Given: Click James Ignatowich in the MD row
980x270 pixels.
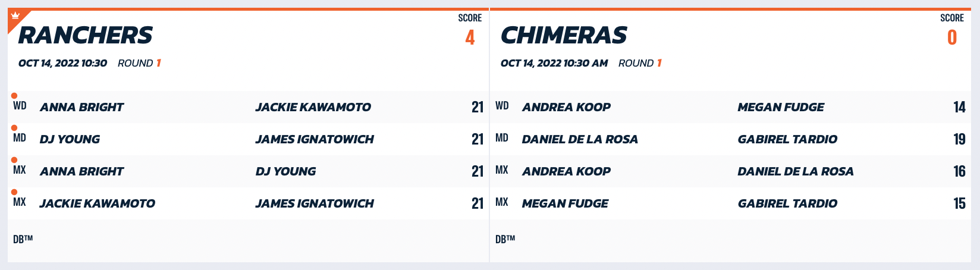Looking at the screenshot, I should point(315,139).
